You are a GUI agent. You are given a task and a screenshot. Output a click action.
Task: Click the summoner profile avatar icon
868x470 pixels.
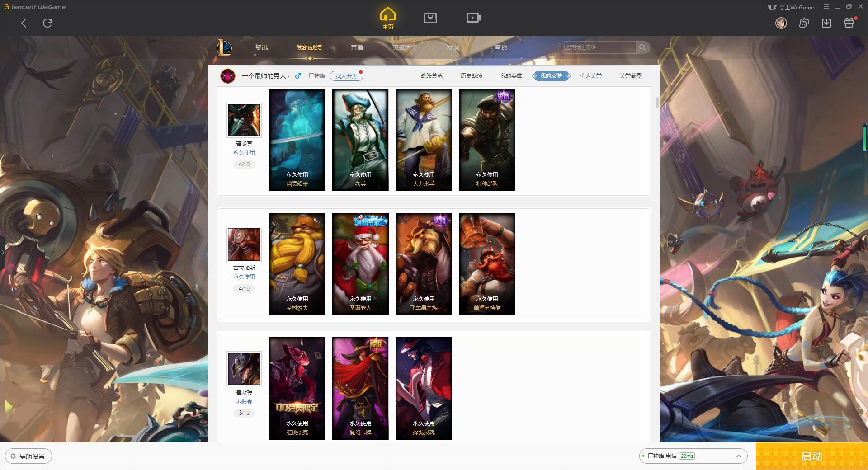click(x=228, y=76)
